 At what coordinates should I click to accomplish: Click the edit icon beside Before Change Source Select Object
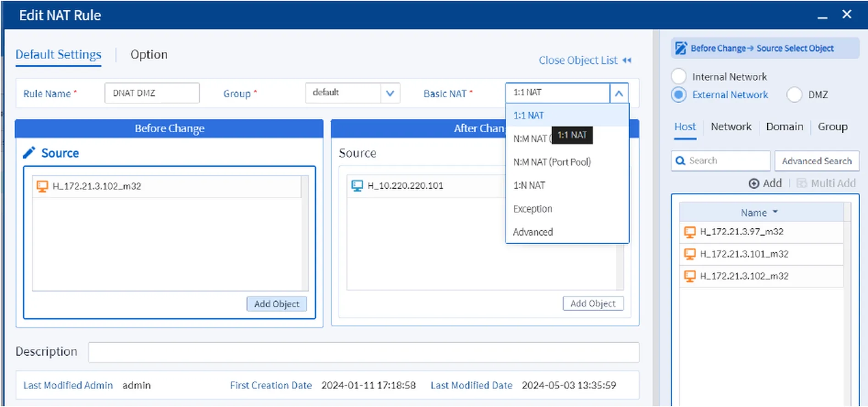coord(681,48)
